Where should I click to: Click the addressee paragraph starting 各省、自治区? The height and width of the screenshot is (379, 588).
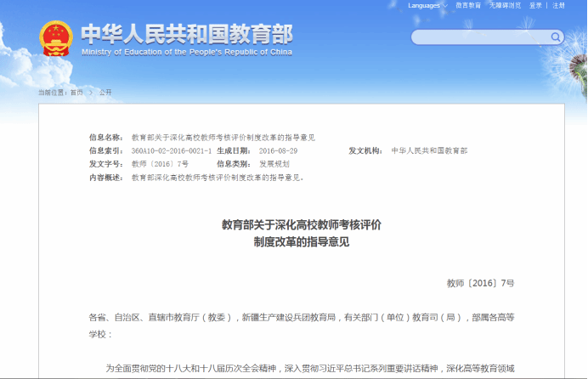302,325
